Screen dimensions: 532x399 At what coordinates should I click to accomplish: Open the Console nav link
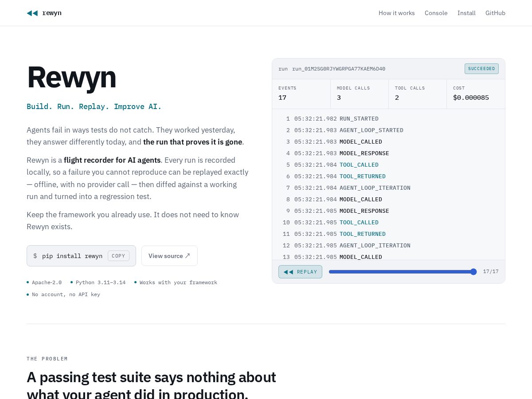(436, 13)
